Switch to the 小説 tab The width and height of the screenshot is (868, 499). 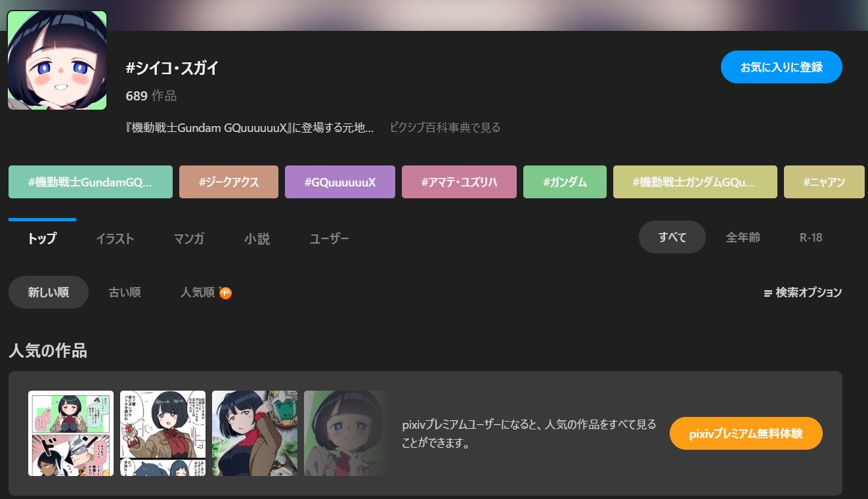[x=257, y=238]
